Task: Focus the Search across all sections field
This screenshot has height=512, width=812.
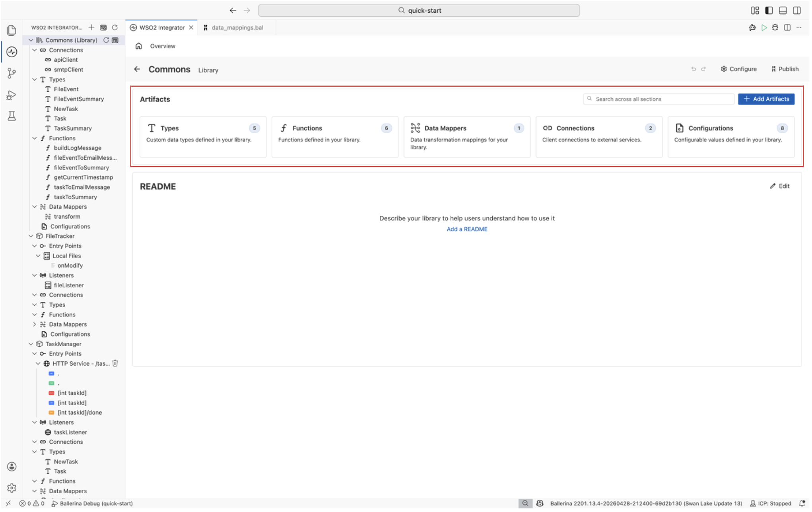Action: (x=659, y=99)
